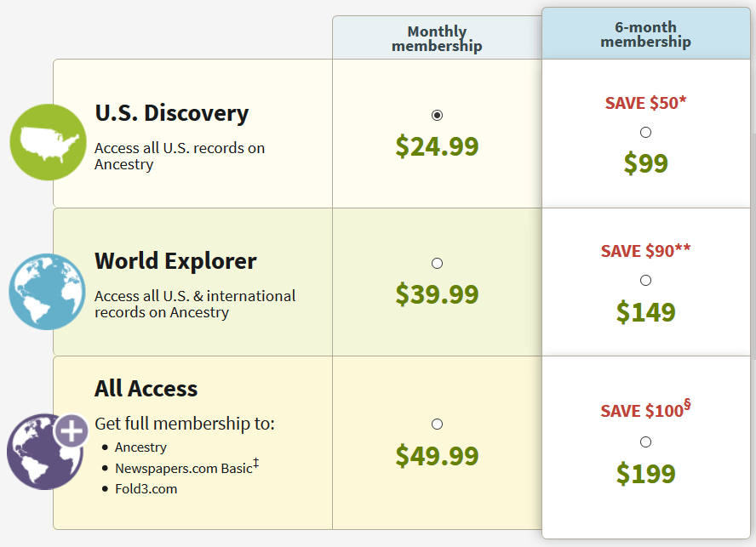Select World Explorer monthly $39.99 radio

(x=437, y=263)
